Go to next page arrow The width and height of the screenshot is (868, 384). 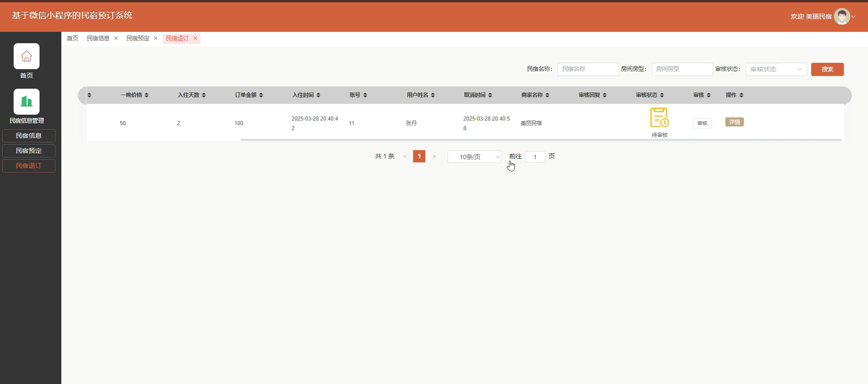[x=434, y=157]
